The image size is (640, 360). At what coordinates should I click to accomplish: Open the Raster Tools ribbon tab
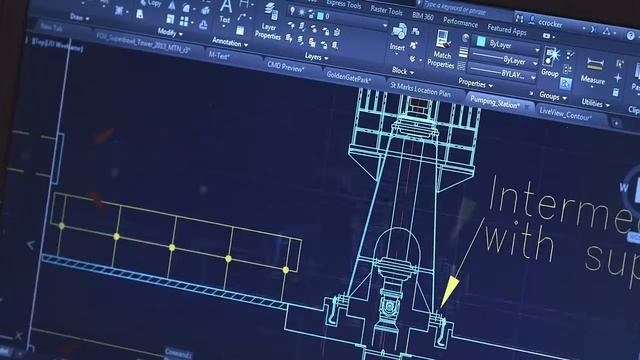(x=386, y=11)
